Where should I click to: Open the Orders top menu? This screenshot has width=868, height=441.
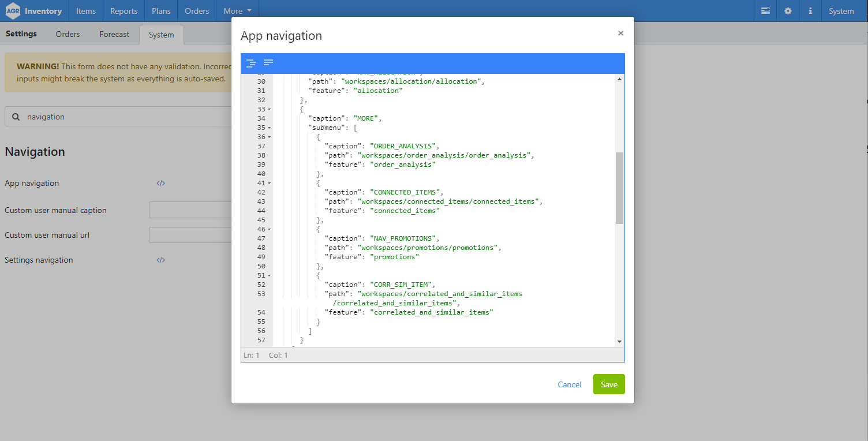pos(197,11)
